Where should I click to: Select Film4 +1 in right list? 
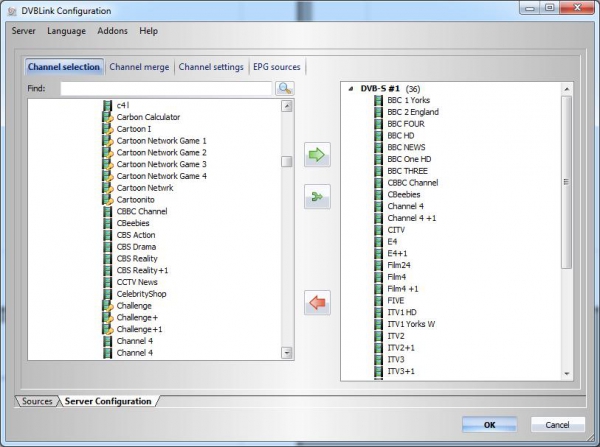click(403, 289)
